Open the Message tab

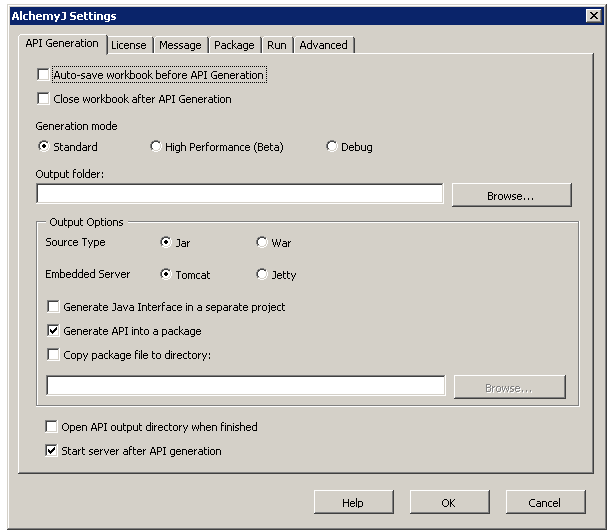(x=180, y=45)
